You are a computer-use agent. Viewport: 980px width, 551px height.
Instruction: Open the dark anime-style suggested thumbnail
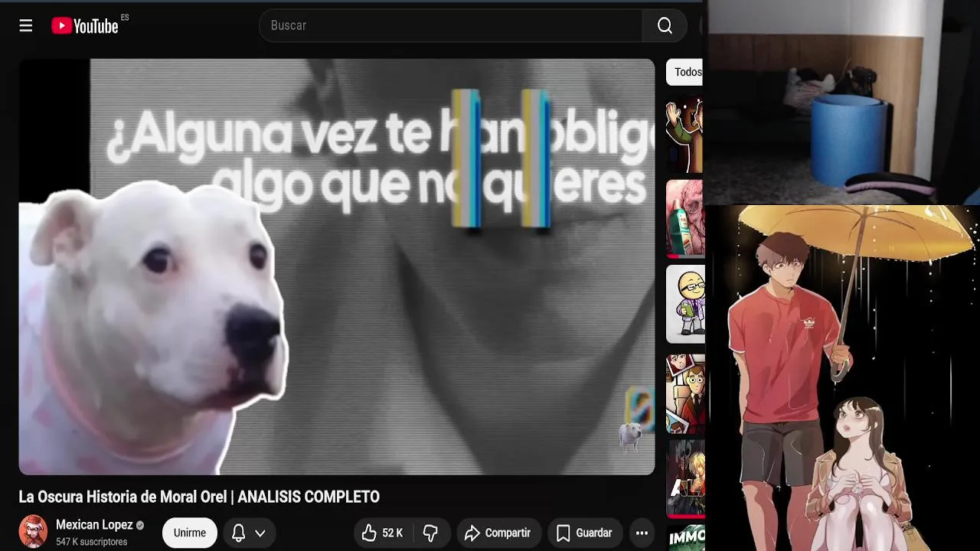685,478
